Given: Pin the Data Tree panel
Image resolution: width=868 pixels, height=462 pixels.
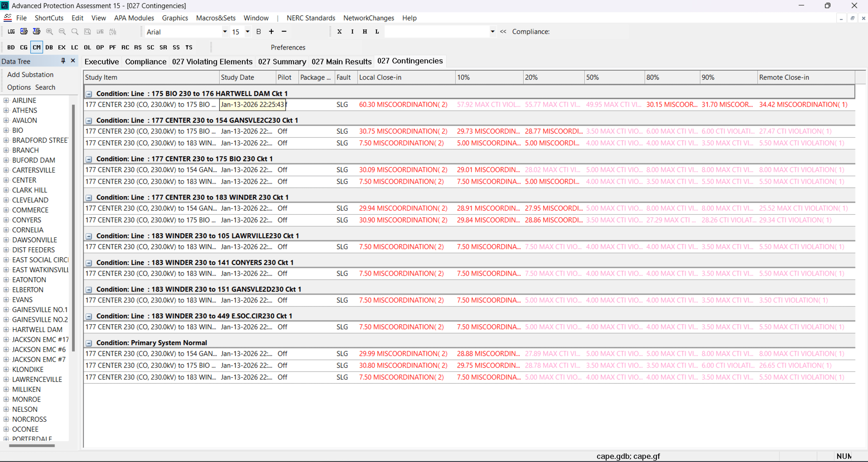Looking at the screenshot, I should [63, 61].
